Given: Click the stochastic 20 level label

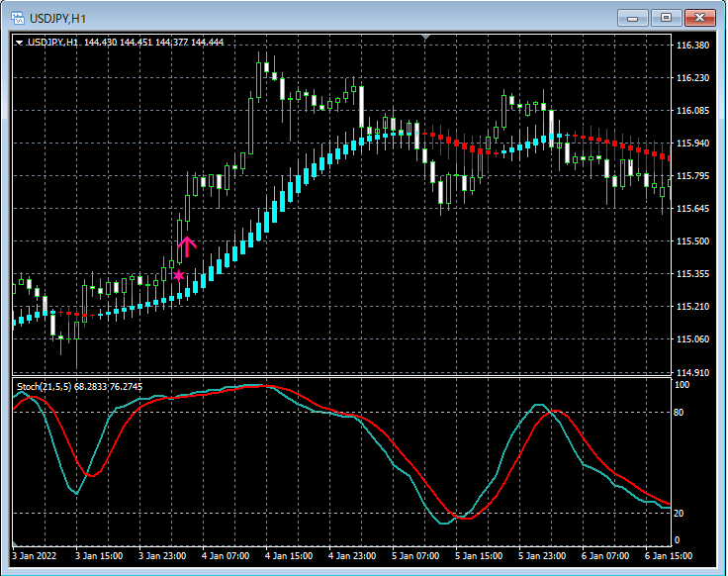Looking at the screenshot, I should pos(679,513).
